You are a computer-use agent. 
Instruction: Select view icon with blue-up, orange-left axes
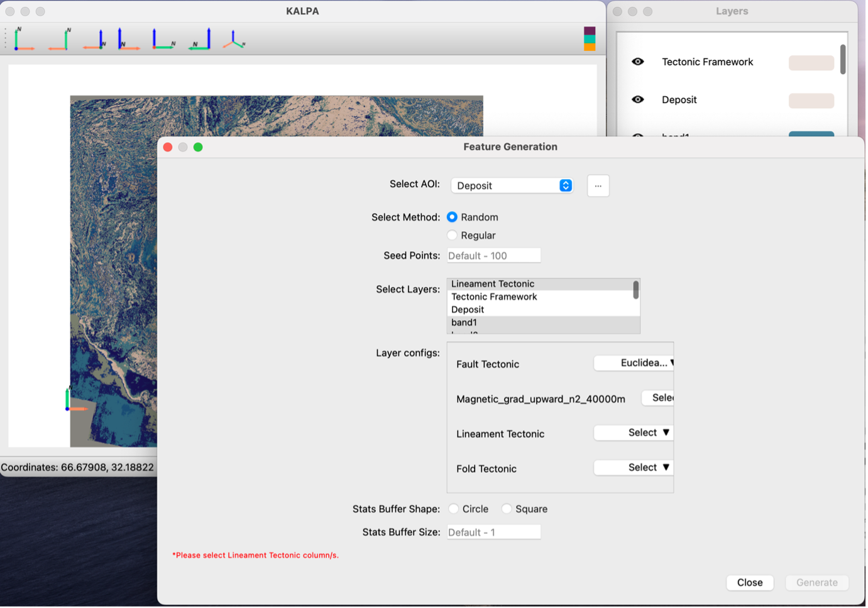[x=94, y=39]
